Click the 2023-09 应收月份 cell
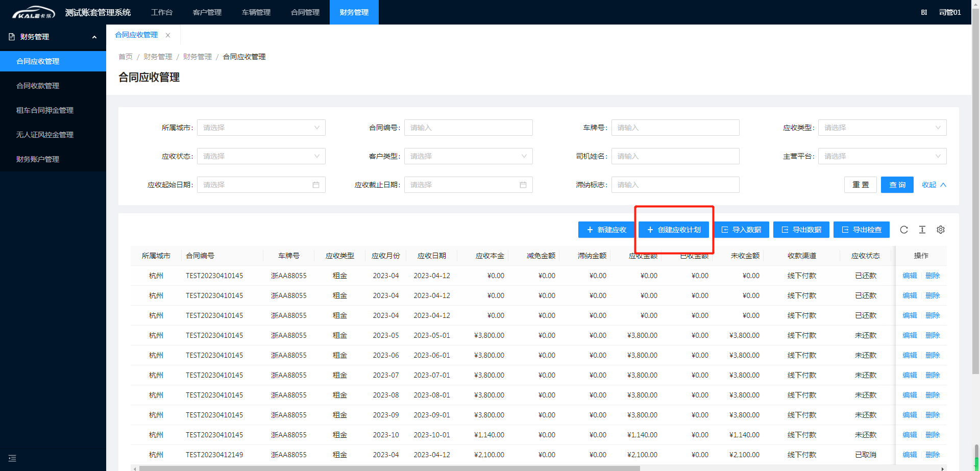This screenshot has width=980, height=471. tap(386, 415)
